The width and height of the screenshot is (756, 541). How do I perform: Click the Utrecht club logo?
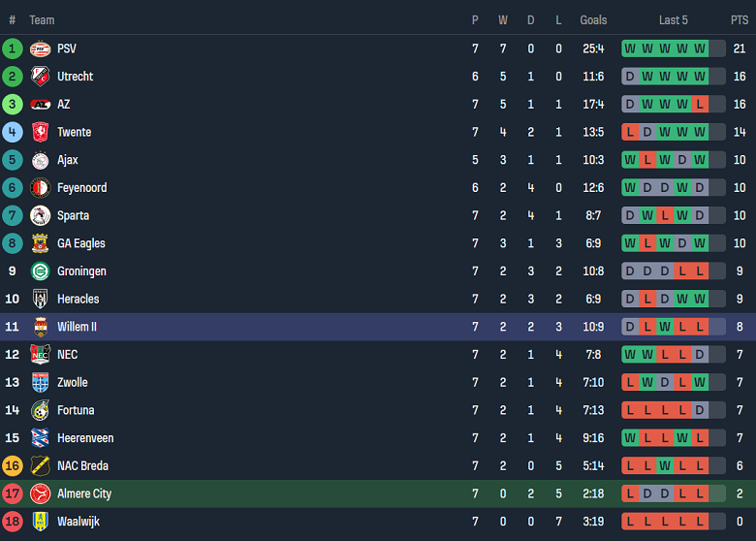tap(40, 77)
